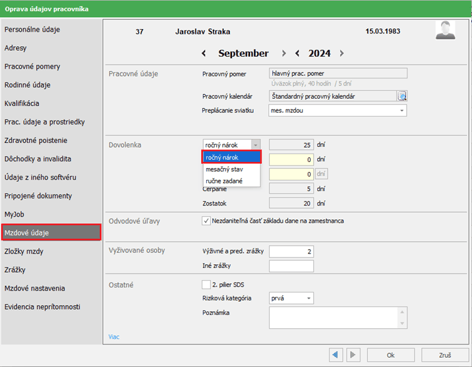Go to next year arrow after 2024
Image resolution: width=472 pixels, height=367 pixels.
pos(342,53)
